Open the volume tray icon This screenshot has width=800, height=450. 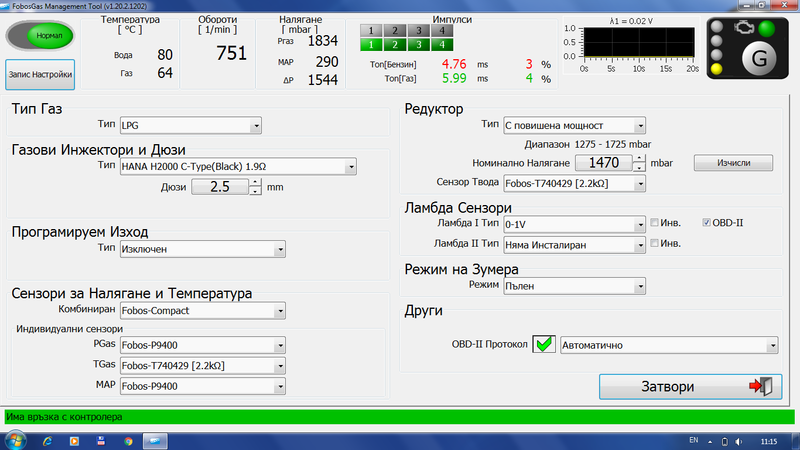pos(738,441)
